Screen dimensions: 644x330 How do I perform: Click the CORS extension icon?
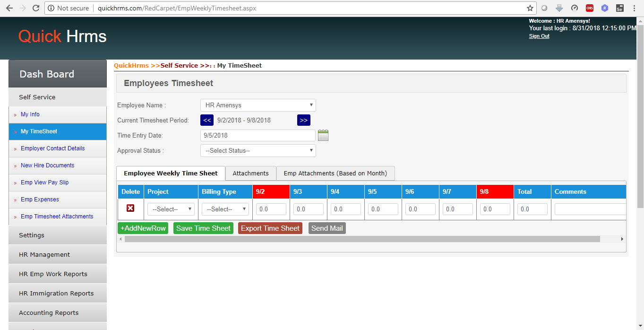590,8
